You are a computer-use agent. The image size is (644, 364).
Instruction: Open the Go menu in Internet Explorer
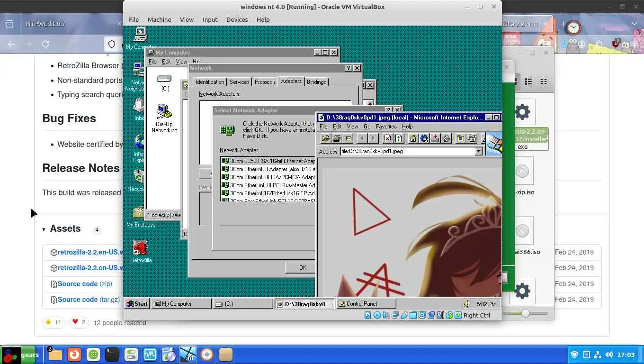(x=367, y=127)
